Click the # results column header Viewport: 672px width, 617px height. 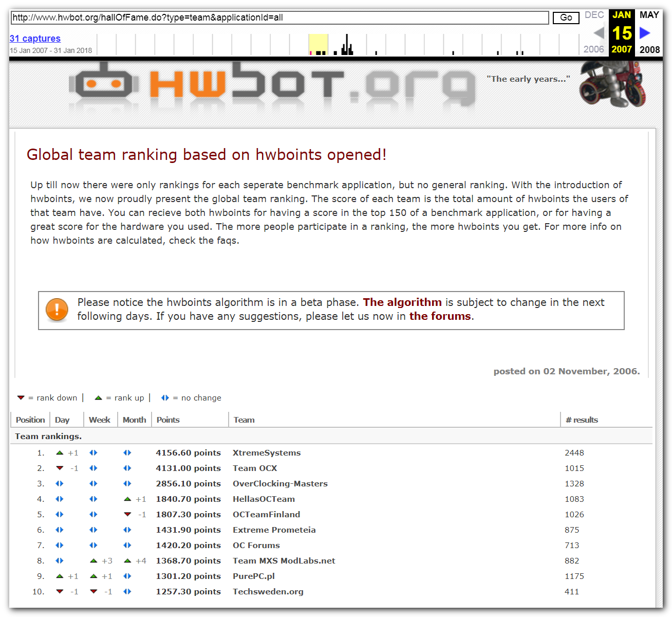(582, 420)
